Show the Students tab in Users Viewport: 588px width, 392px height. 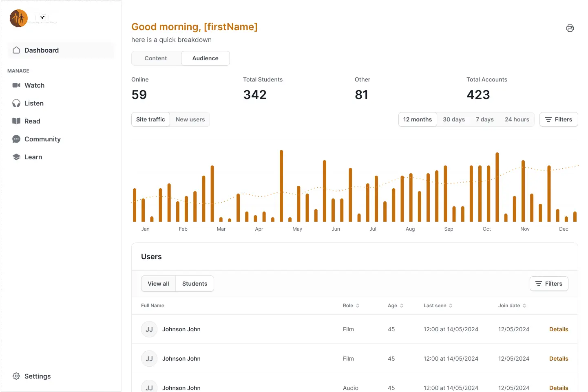coord(195,284)
